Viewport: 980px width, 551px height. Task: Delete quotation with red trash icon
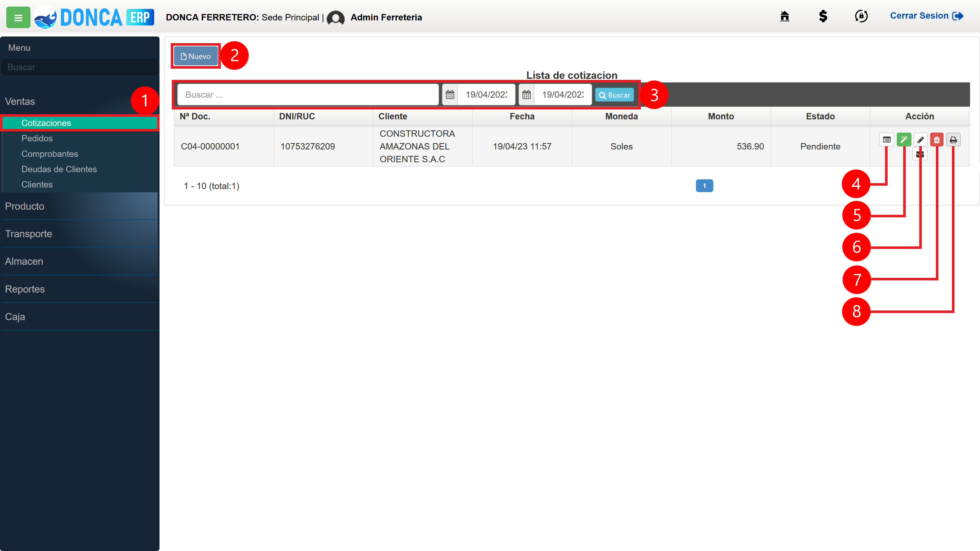(937, 140)
